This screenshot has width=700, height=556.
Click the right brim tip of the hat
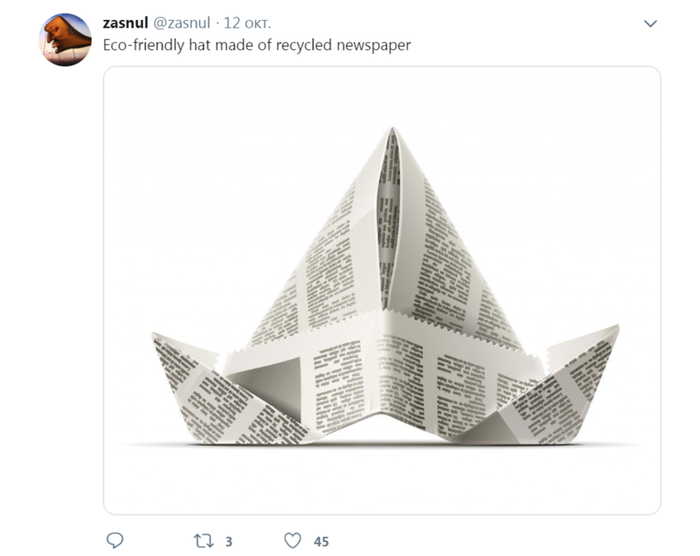coord(614,330)
